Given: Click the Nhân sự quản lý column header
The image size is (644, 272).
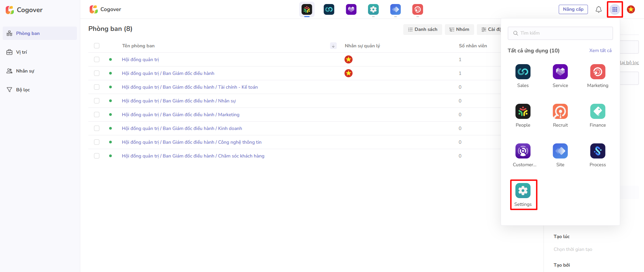Looking at the screenshot, I should [x=362, y=46].
